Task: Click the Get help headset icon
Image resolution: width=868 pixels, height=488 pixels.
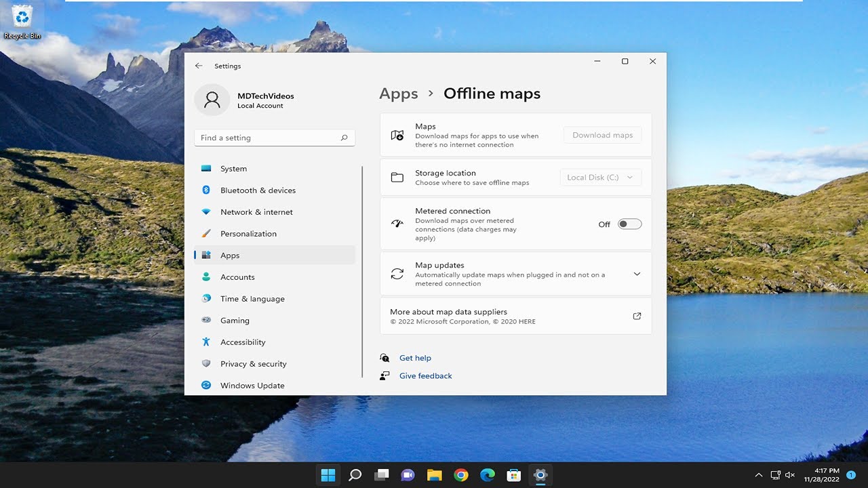Action: (384, 358)
